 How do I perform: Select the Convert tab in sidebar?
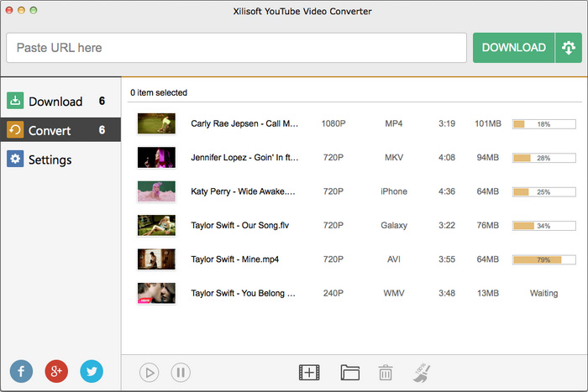click(x=60, y=130)
